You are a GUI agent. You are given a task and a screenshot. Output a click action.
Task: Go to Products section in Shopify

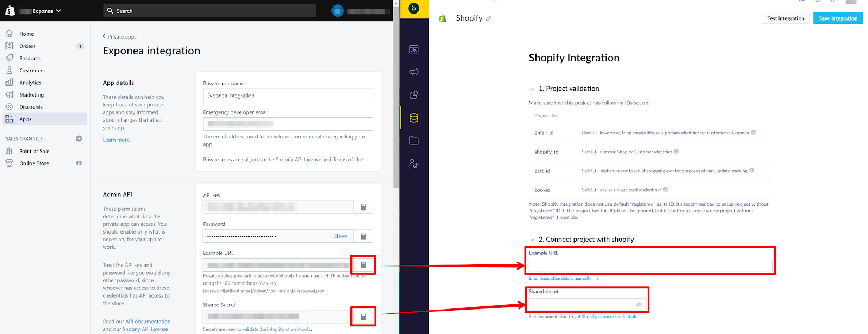[30, 58]
